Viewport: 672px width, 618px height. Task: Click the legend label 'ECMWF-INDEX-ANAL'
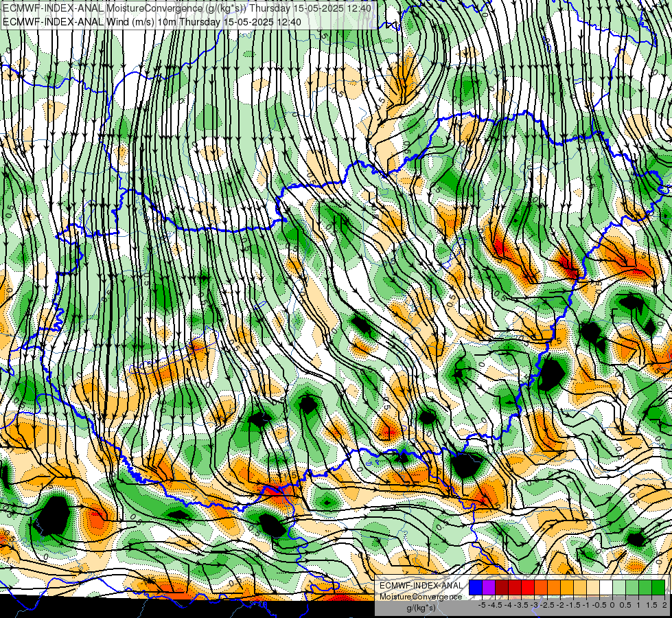(x=421, y=586)
